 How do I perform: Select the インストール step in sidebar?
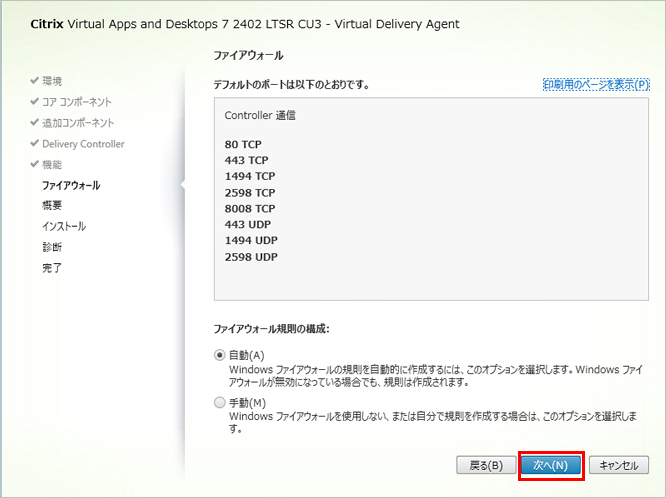[x=64, y=226]
